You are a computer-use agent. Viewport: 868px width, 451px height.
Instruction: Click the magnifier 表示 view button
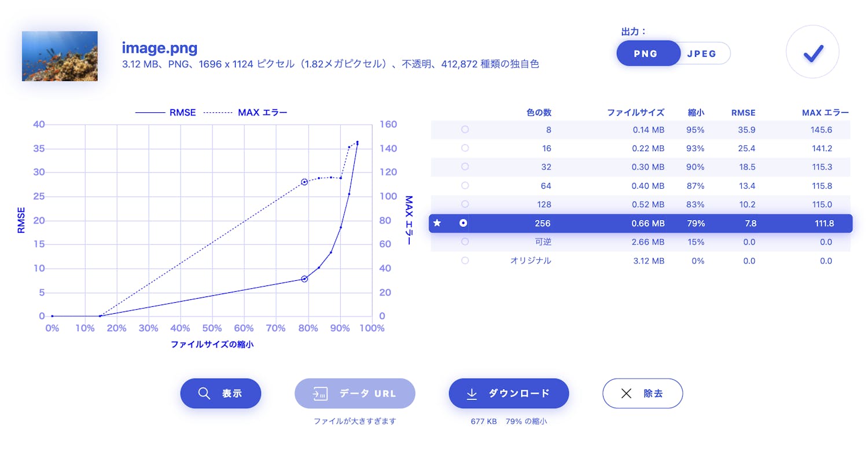coord(220,394)
